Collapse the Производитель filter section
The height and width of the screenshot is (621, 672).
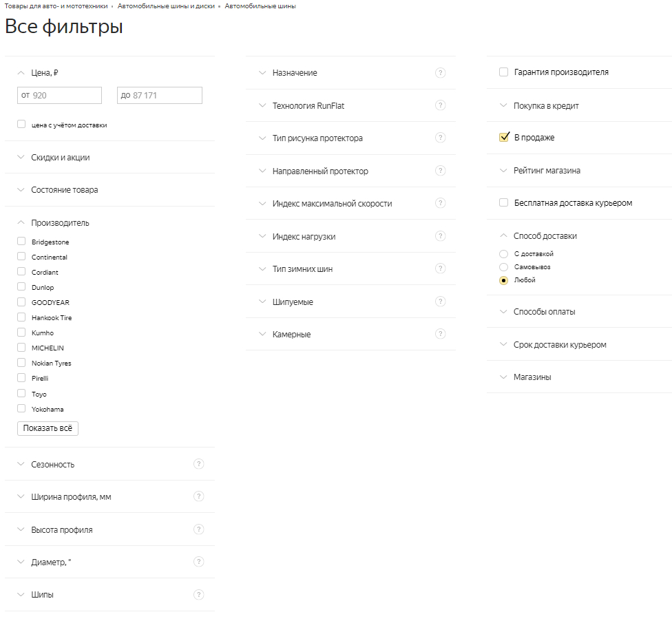click(60, 223)
